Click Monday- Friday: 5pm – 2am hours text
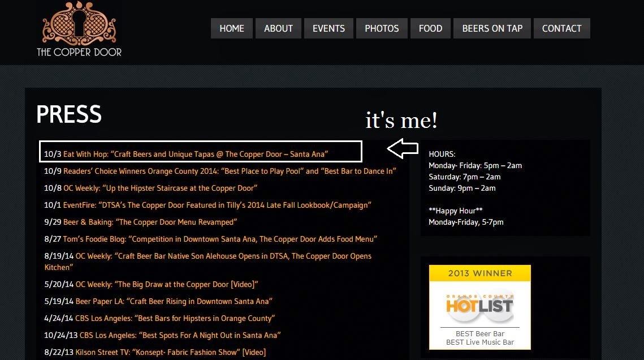The width and height of the screenshot is (644, 360). (475, 166)
